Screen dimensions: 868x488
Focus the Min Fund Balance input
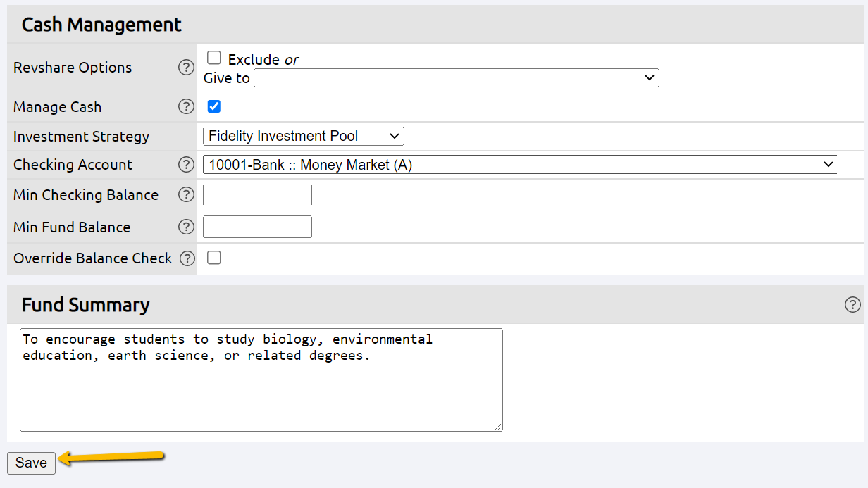(x=256, y=226)
